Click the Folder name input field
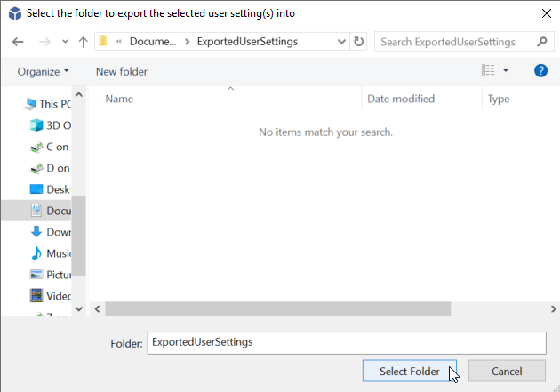Screen dimensions: 560x392 tap(347, 343)
